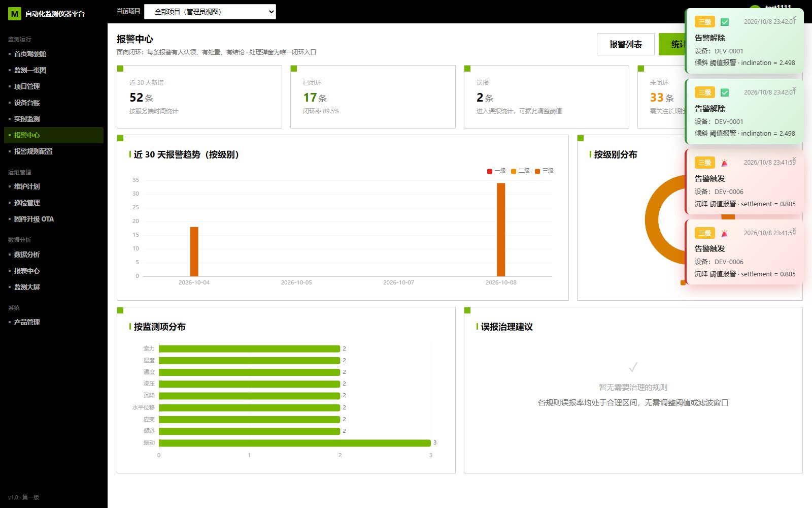812x508 pixels.
Task: Click the green M platform logo
Action: [14, 14]
